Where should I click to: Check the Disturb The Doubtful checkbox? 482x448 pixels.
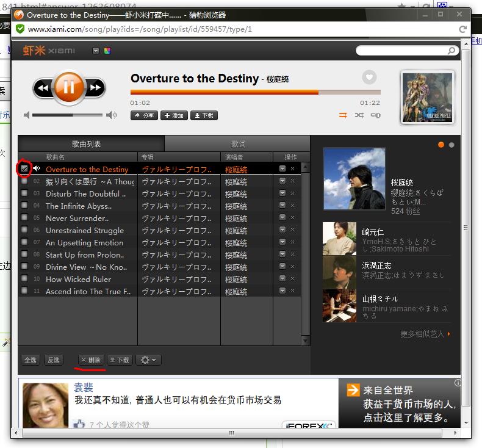pos(24,193)
